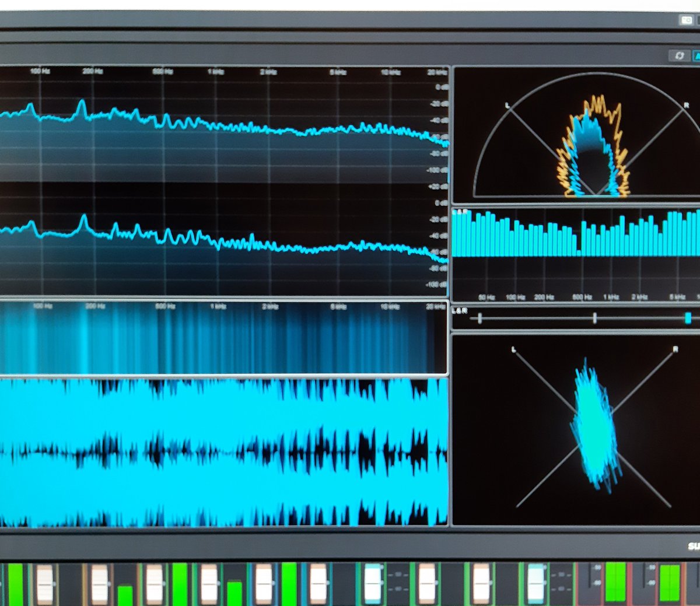
Task: Click the spectrogram strip below the spectrum graphs
Action: [x=223, y=338]
